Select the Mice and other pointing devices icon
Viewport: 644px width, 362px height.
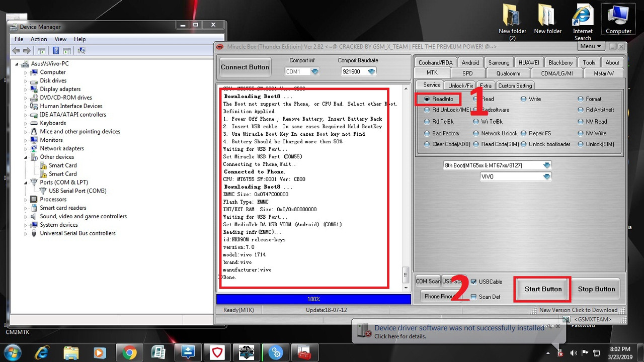[34, 132]
